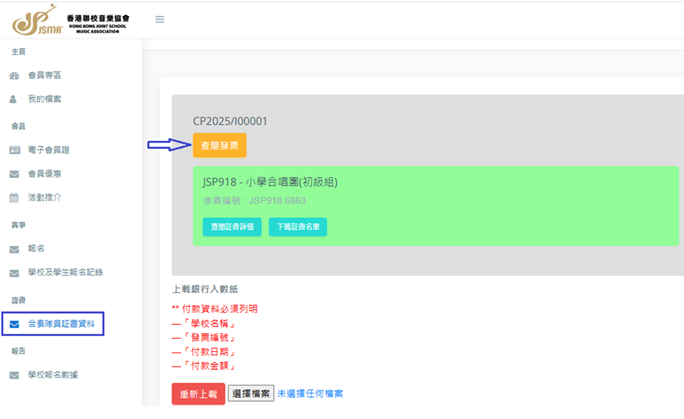The image size is (684, 419).
Task: Click the invoice number CP2025/I00001
Action: [230, 121]
